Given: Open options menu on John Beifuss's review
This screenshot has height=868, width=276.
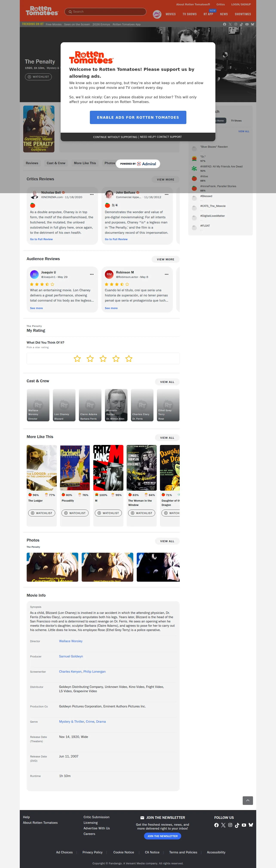Looking at the screenshot, I should point(166,194).
